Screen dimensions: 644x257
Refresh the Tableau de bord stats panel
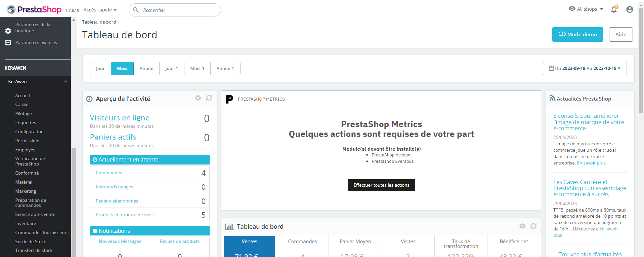click(x=533, y=226)
